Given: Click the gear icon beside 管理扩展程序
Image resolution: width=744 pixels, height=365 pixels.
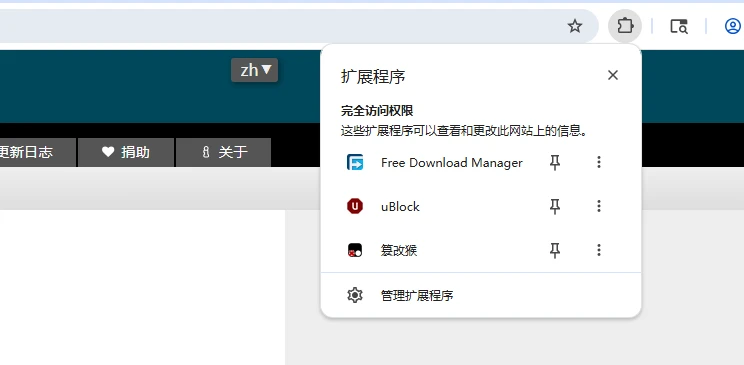Looking at the screenshot, I should tap(355, 295).
